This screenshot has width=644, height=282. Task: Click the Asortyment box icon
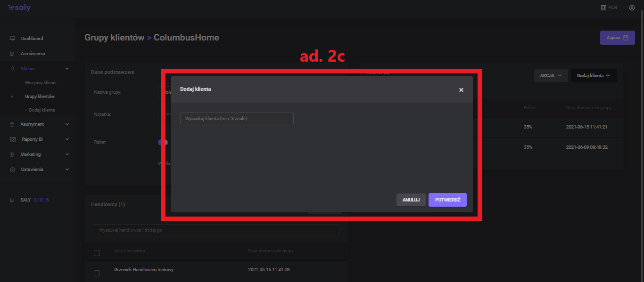tap(13, 124)
